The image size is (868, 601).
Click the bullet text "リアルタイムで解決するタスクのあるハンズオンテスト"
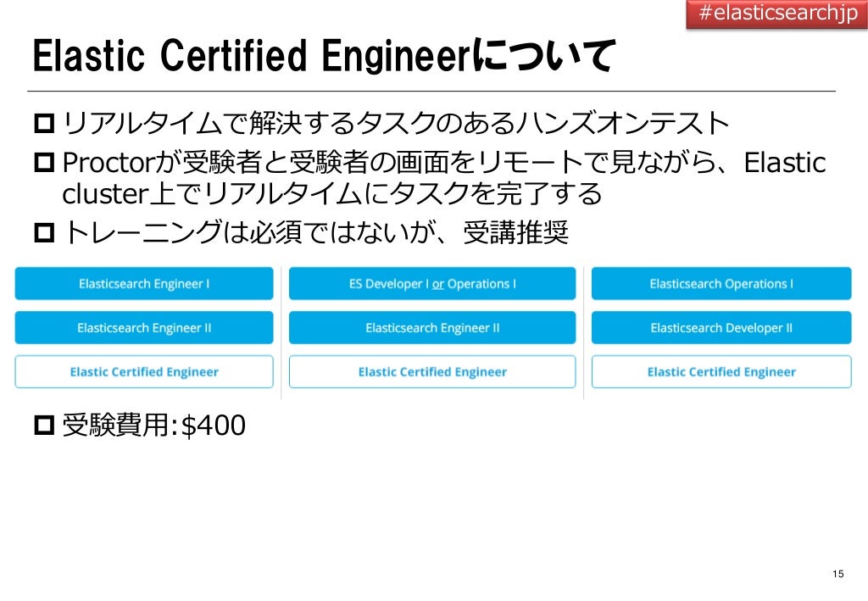(x=396, y=123)
